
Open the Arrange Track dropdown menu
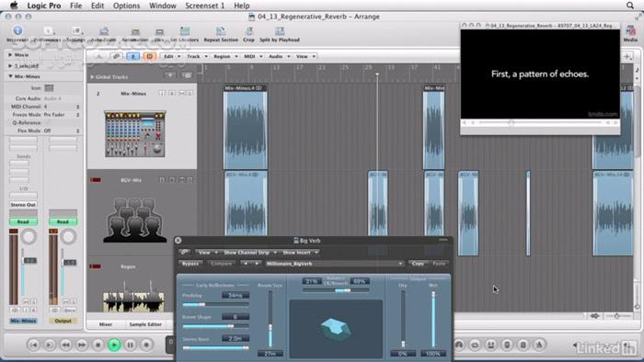click(x=197, y=56)
